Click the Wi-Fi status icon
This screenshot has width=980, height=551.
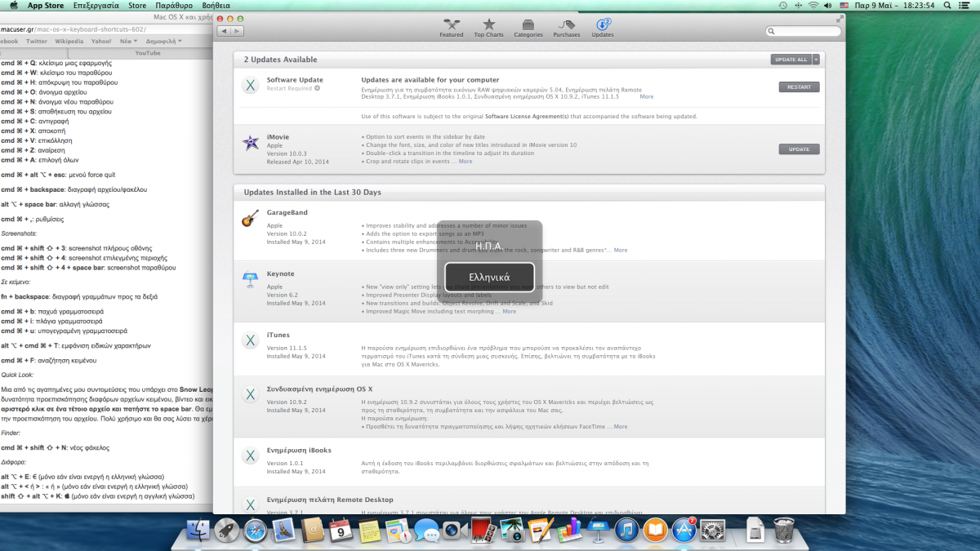(813, 5)
